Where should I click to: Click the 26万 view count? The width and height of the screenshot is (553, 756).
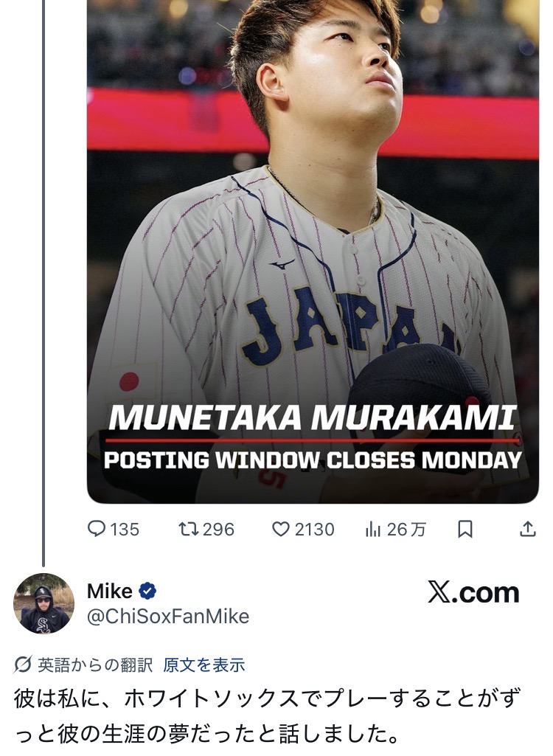pyautogui.click(x=406, y=529)
